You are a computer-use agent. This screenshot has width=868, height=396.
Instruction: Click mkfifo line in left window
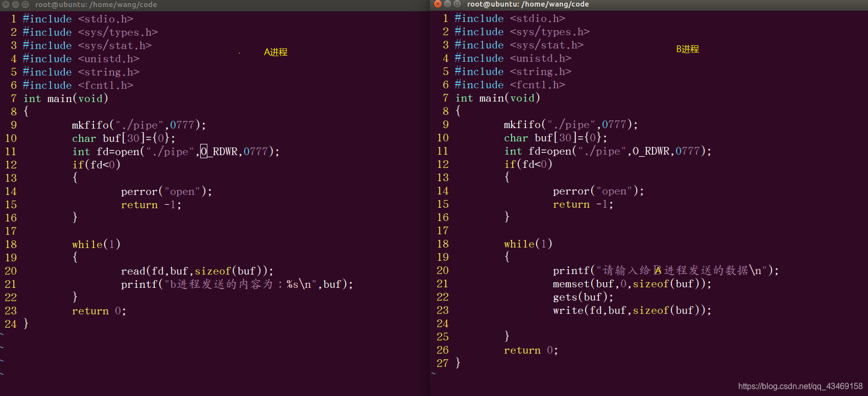click(139, 125)
